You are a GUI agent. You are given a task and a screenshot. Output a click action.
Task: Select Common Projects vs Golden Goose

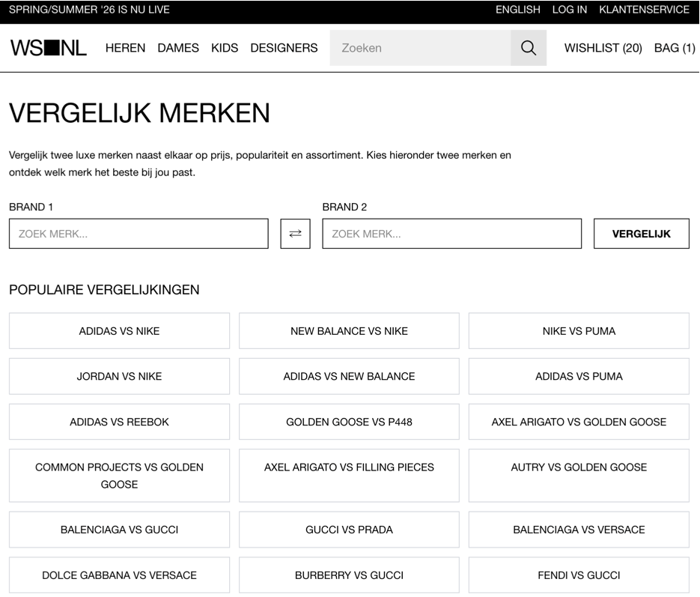119,476
